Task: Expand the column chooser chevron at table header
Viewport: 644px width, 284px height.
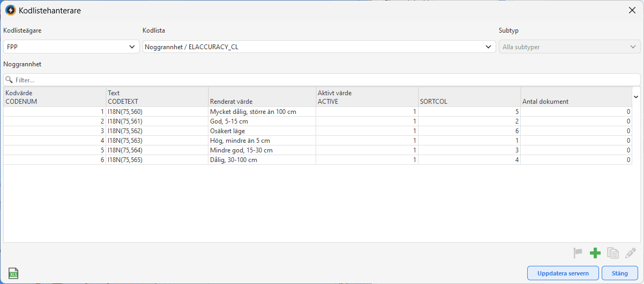Action: 636,97
